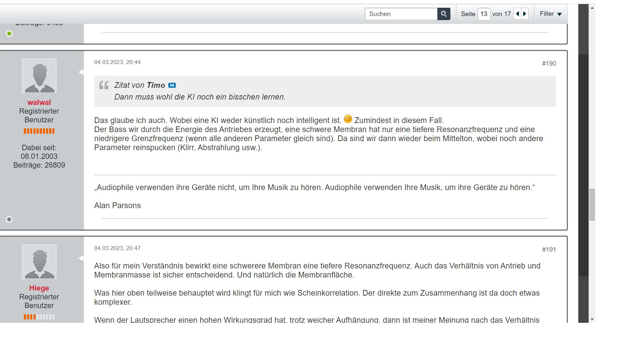Click the green online status indicator

point(9,34)
